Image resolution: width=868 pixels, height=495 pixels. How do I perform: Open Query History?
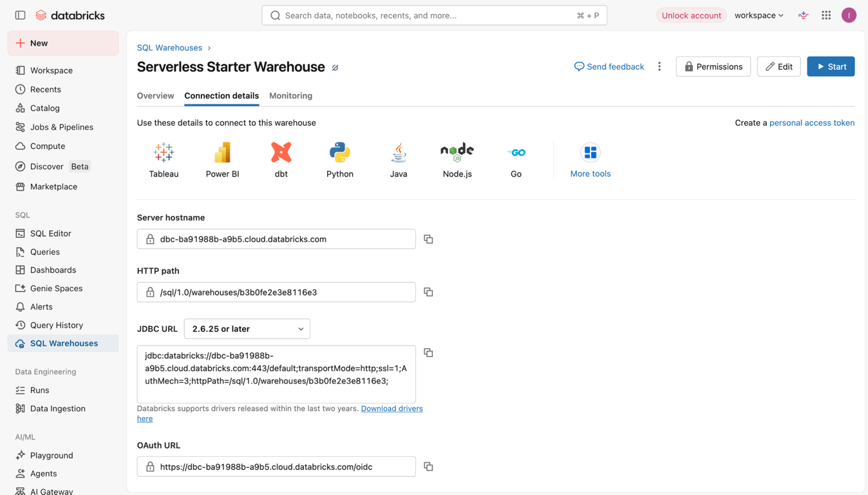(x=63, y=325)
